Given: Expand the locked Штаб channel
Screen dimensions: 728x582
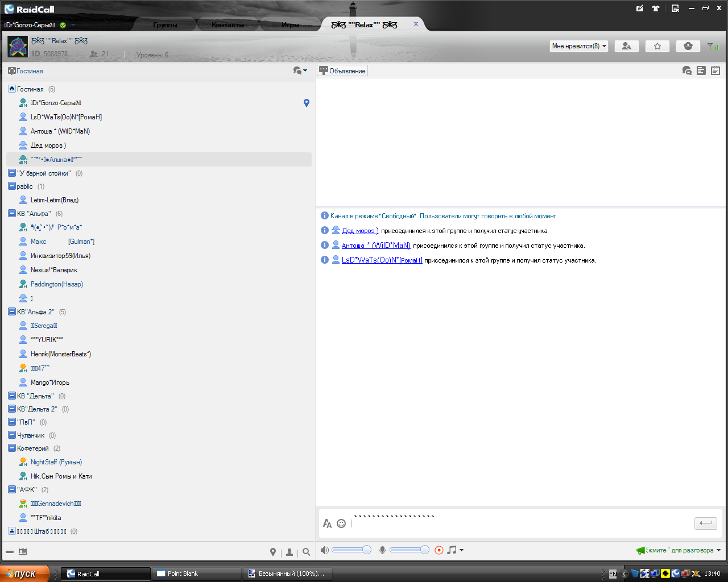Looking at the screenshot, I should (x=12, y=531).
